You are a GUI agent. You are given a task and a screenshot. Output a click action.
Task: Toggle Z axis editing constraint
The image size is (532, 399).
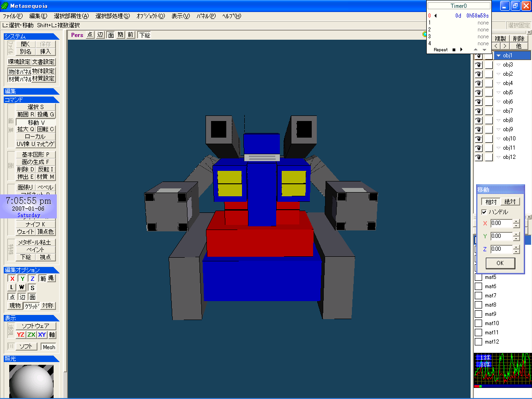click(33, 278)
